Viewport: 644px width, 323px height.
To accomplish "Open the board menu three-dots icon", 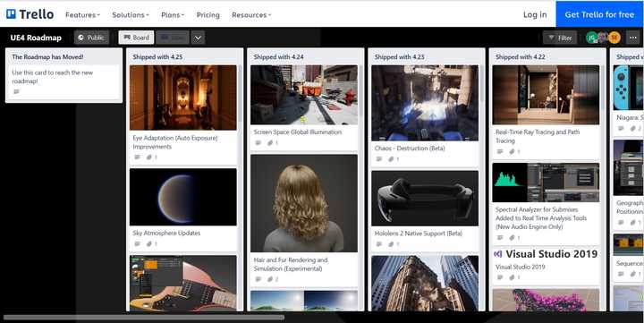I will click(633, 38).
